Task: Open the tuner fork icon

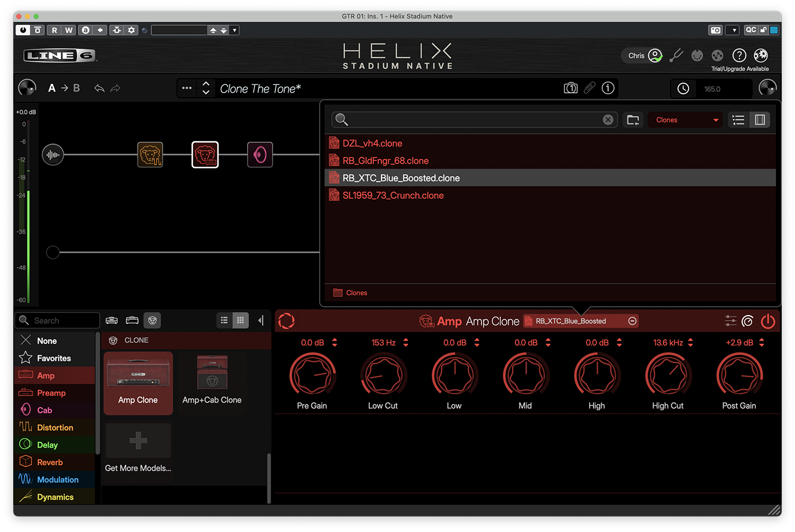Action: point(676,55)
